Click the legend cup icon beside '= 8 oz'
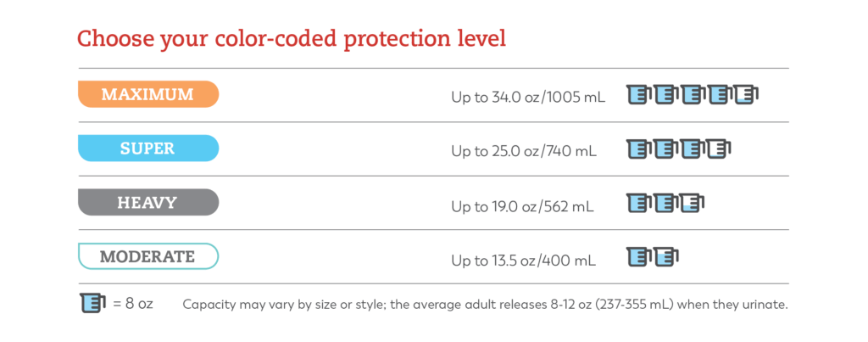Image resolution: width=868 pixels, height=342 pixels. pyautogui.click(x=91, y=303)
